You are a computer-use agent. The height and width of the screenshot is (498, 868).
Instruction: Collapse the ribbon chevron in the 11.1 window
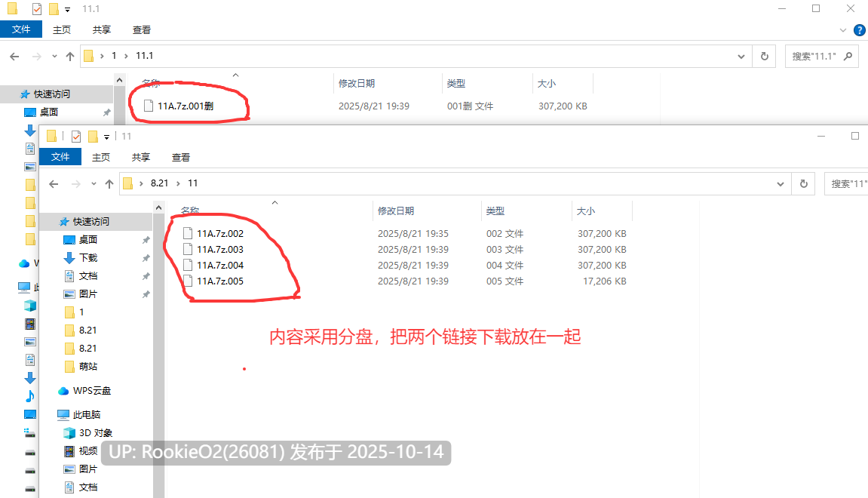(843, 30)
